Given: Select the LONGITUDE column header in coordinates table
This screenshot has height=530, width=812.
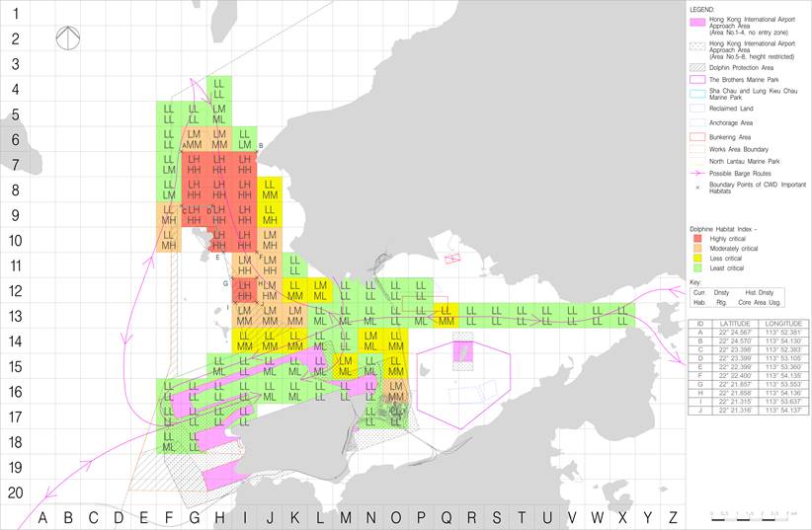Looking at the screenshot, I should (784, 323).
